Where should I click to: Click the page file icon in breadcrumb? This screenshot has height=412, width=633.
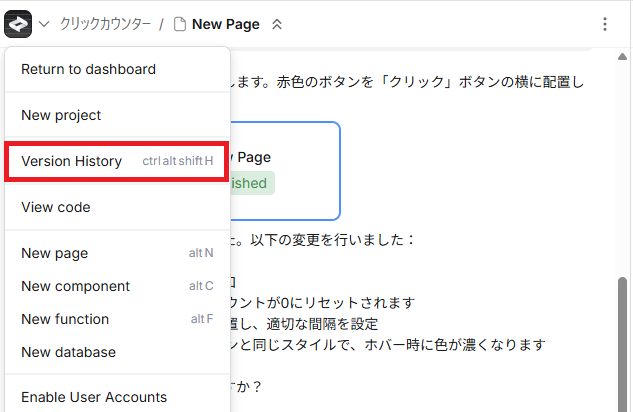180,24
